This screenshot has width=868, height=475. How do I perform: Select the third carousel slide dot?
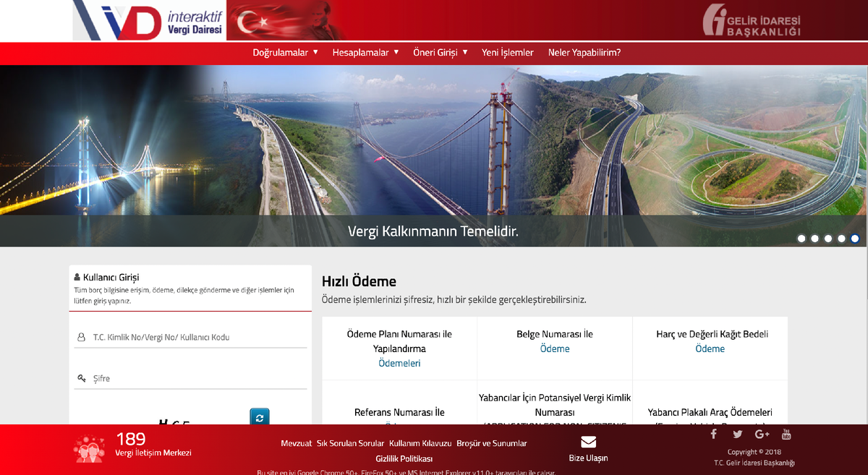click(x=828, y=239)
